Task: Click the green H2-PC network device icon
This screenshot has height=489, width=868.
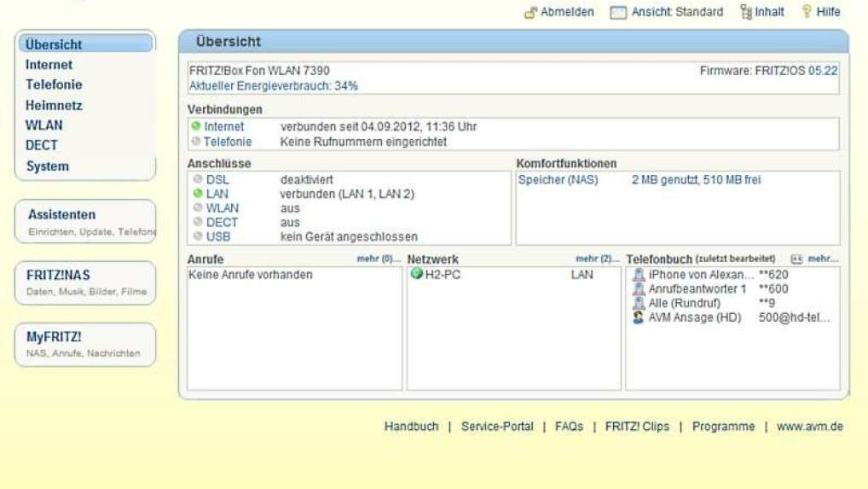Action: pyautogui.click(x=417, y=274)
